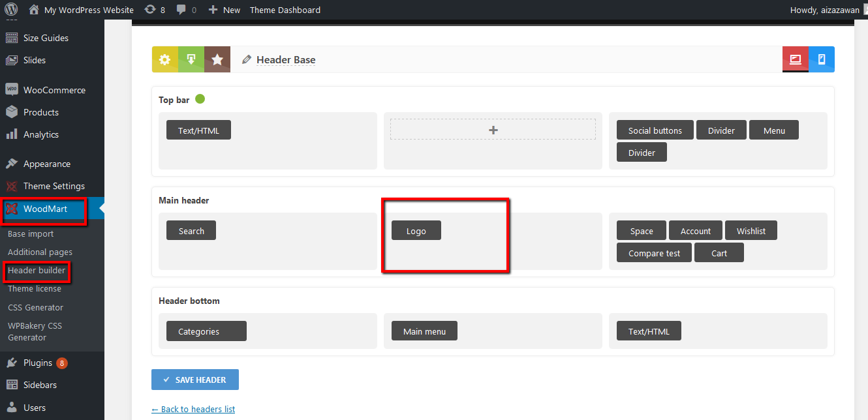Select Search element in Main header
868x420 pixels.
(x=191, y=231)
